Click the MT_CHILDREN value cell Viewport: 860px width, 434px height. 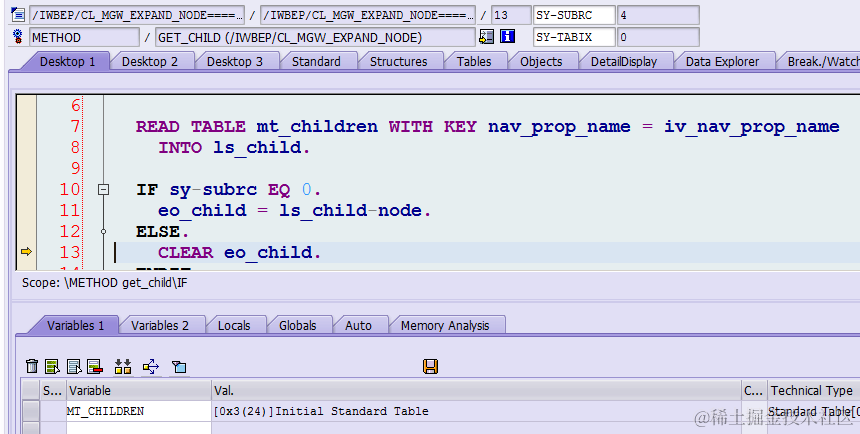tap(476, 411)
